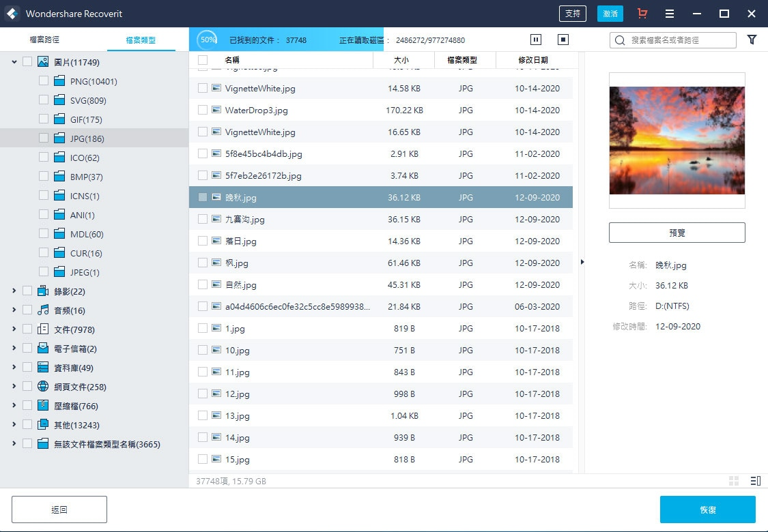This screenshot has width=768, height=532.
Task: Check the box for 晚秋.jpg
Action: (202, 197)
